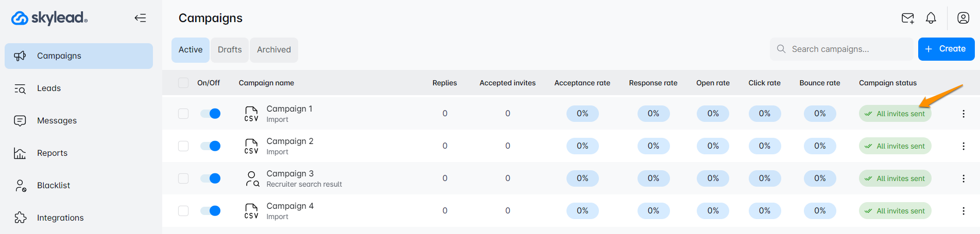
Task: Open the new message envelope icon
Action: point(907,19)
